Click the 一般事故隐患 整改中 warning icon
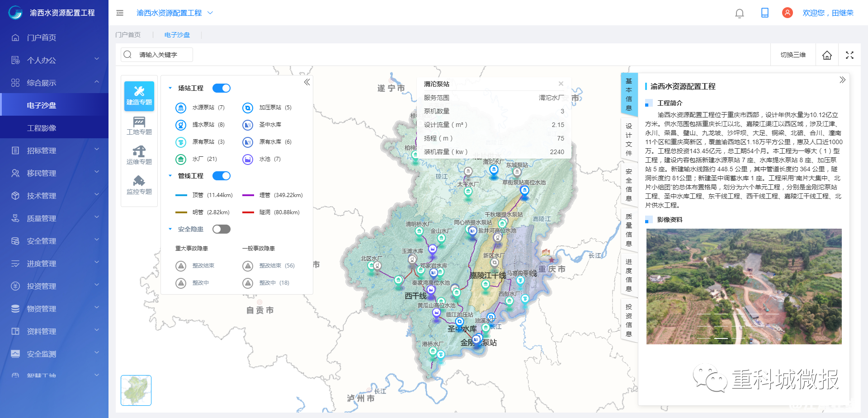The width and height of the screenshot is (868, 418). [x=248, y=283]
